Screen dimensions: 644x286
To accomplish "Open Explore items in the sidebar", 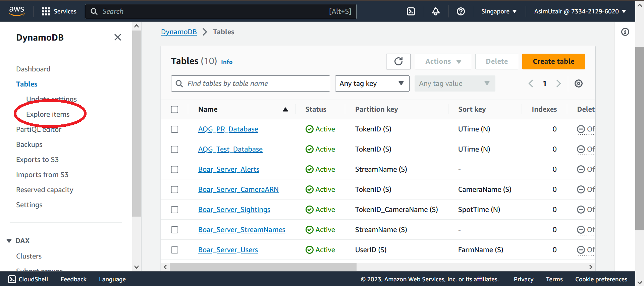I will (48, 114).
